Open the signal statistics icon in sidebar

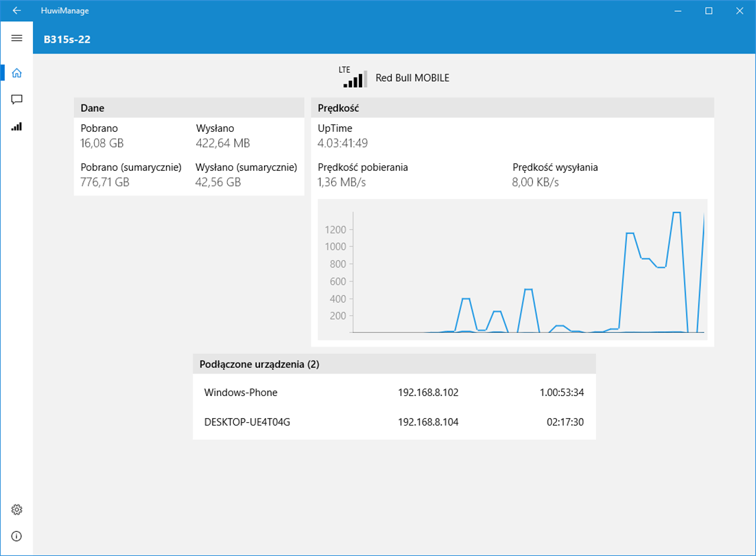[x=16, y=126]
